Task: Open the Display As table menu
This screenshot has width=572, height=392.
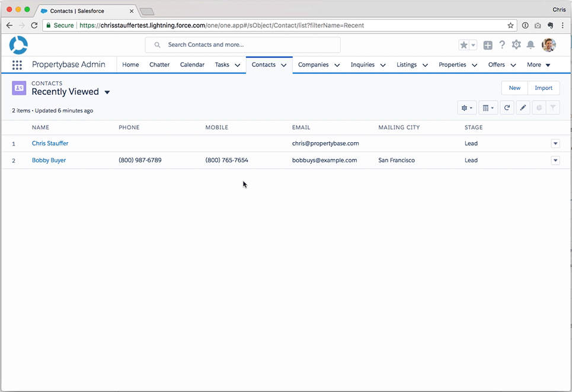Action: click(x=488, y=108)
